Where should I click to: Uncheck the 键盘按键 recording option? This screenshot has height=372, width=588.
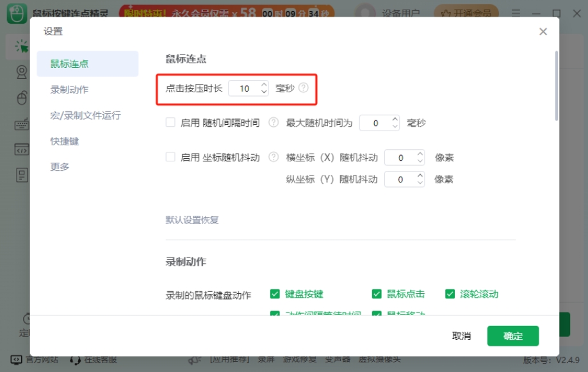point(275,294)
